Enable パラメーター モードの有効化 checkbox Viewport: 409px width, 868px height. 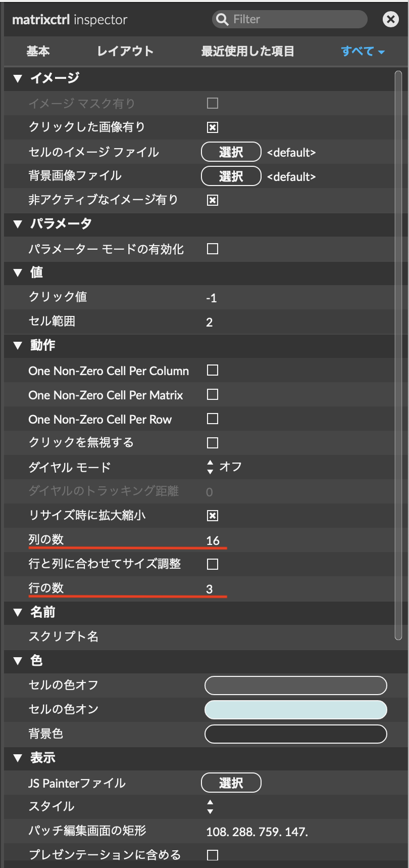[213, 249]
